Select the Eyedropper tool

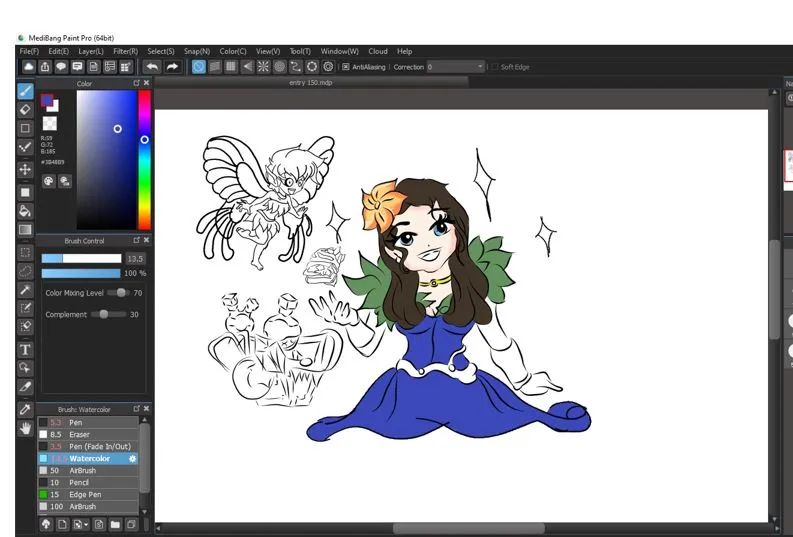tap(25, 409)
